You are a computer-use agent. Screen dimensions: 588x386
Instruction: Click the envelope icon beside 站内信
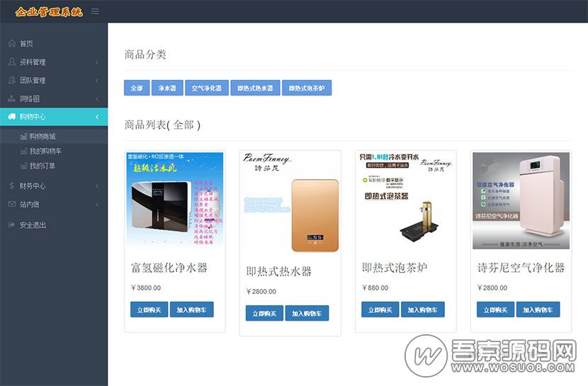coord(12,204)
